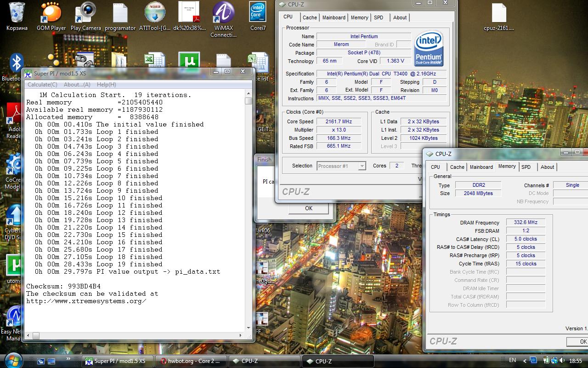
Task: Open the dk%20x38% PDF shortcut
Action: 189,16
